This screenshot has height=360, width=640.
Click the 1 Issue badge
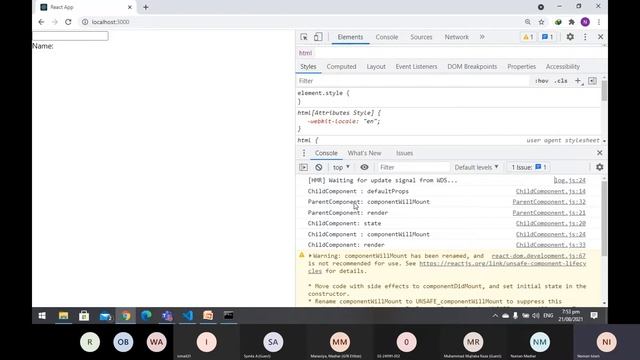[529, 167]
